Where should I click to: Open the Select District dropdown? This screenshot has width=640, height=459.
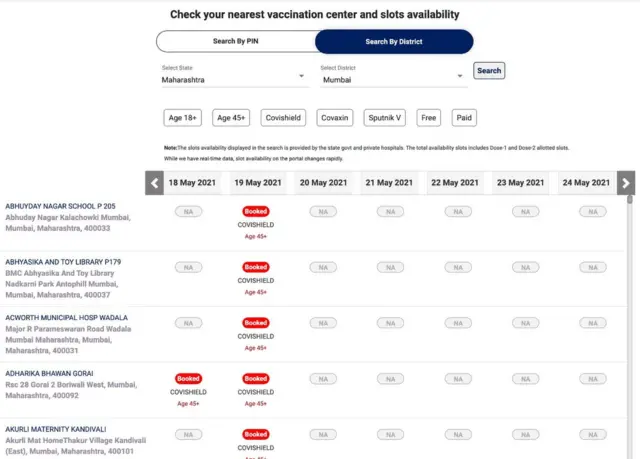coord(393,78)
